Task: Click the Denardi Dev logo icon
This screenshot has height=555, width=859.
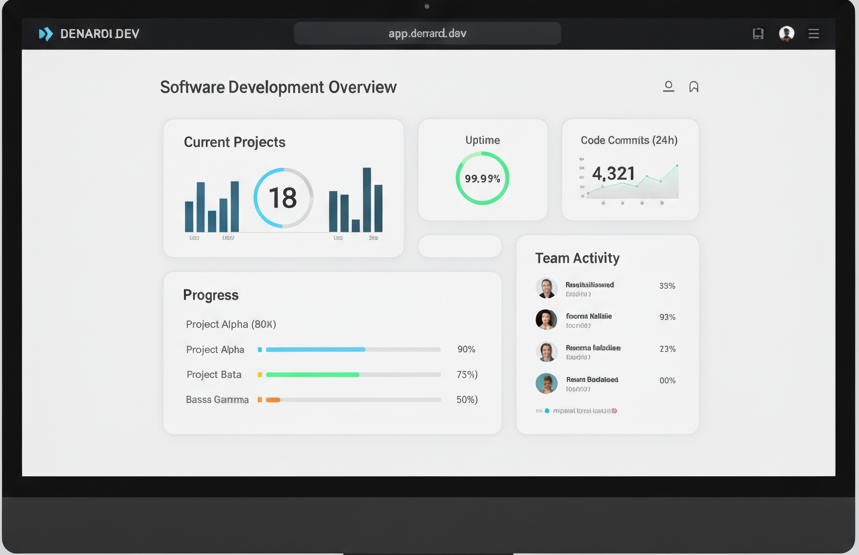Action: coord(45,34)
